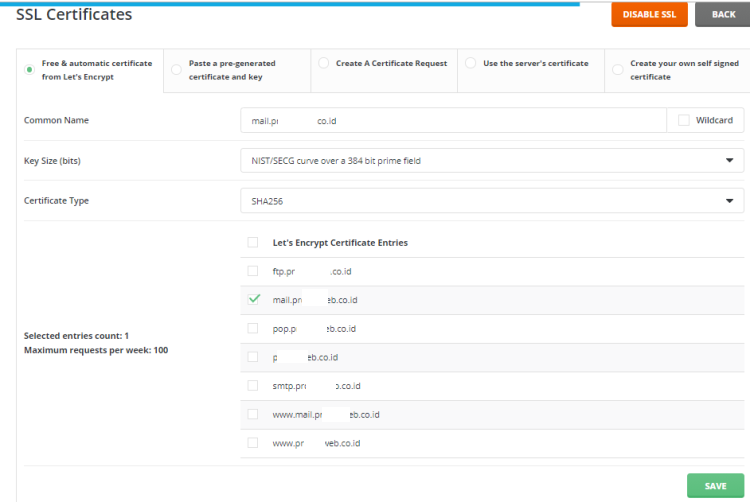Check the bare domain entry row
The width and height of the screenshot is (750, 502).
point(253,357)
